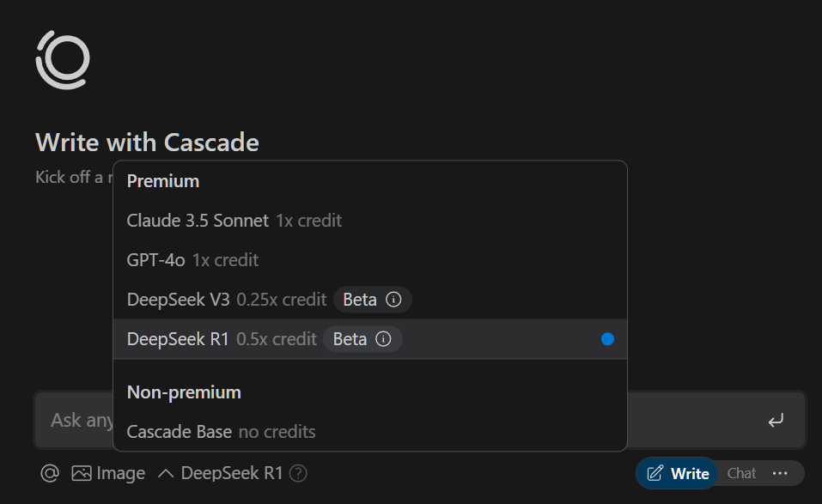The image size is (822, 504).
Task: Select Cascade Base no credits model
Action: click(x=370, y=432)
